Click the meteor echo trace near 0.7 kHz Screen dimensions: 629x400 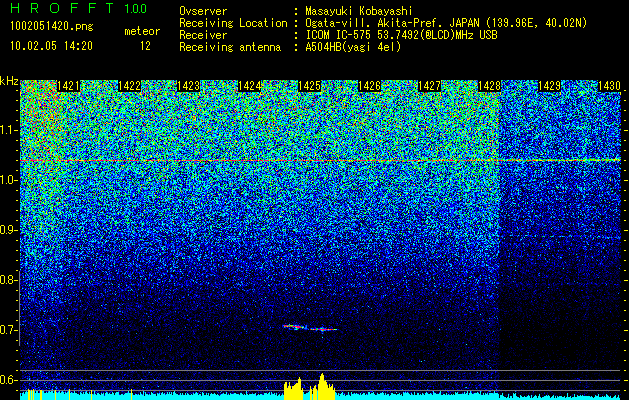(310, 328)
